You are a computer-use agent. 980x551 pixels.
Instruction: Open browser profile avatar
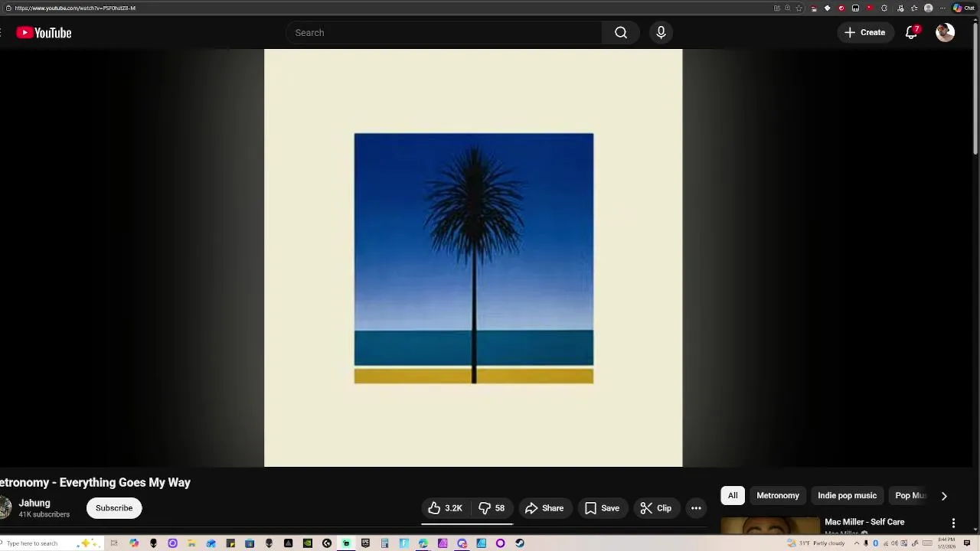tap(929, 8)
